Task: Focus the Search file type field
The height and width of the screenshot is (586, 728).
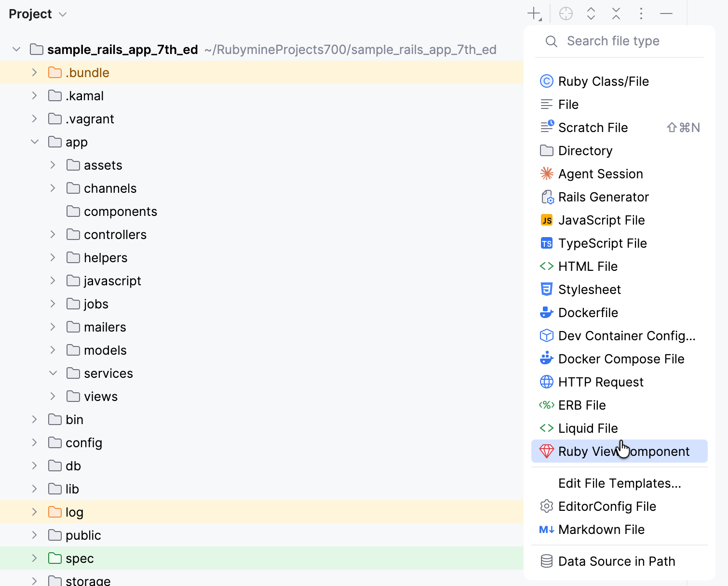Action: [620, 41]
